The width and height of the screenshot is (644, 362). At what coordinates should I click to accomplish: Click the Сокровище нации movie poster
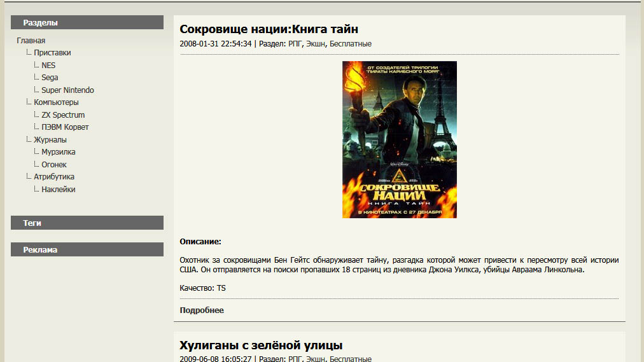point(400,139)
